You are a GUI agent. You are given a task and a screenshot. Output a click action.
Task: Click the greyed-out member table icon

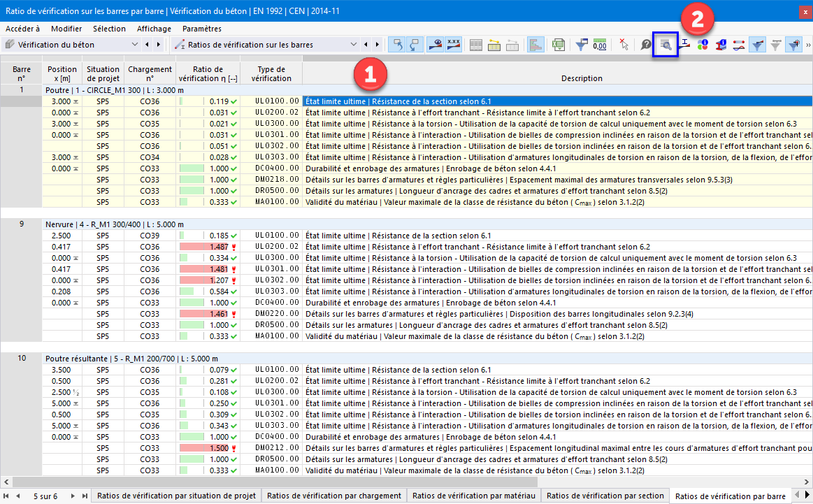coord(512,45)
